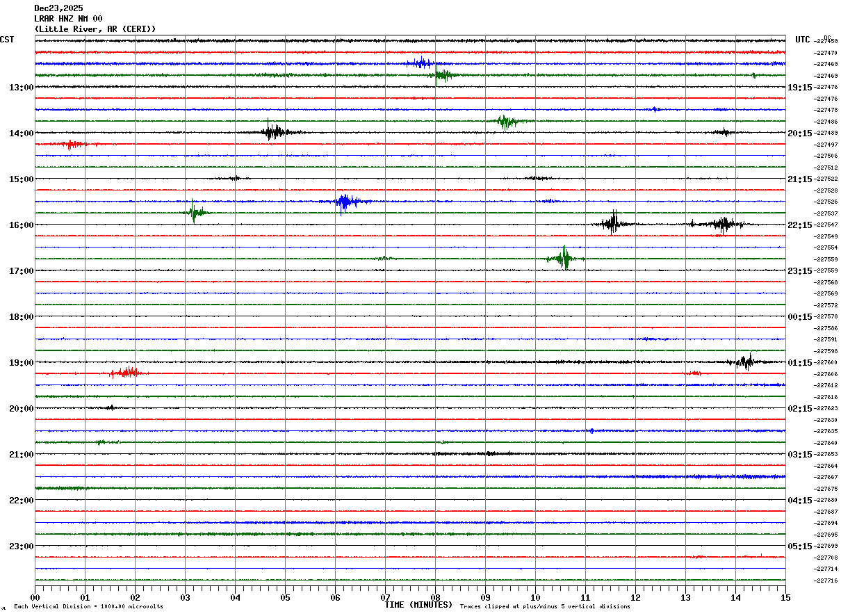Select the 19:00 CST hour label
This screenshot has width=841, height=616.
click(x=21, y=363)
